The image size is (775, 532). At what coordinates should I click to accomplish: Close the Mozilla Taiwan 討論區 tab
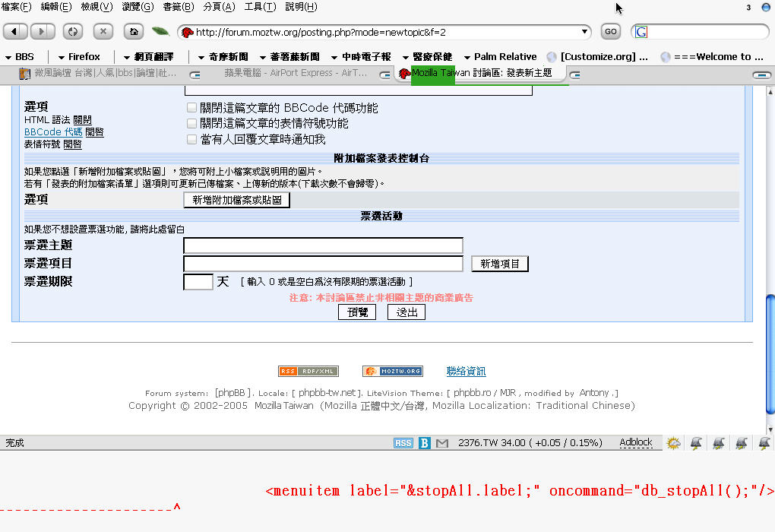(574, 75)
